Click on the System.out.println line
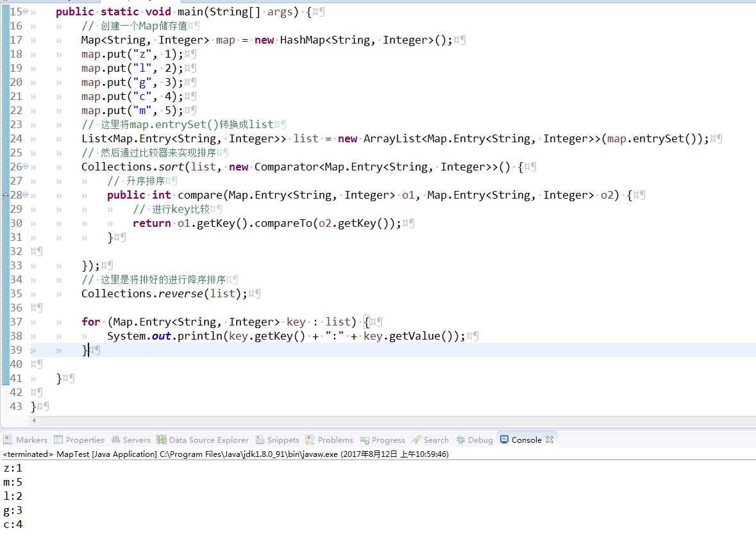This screenshot has height=537, width=756. pos(286,336)
